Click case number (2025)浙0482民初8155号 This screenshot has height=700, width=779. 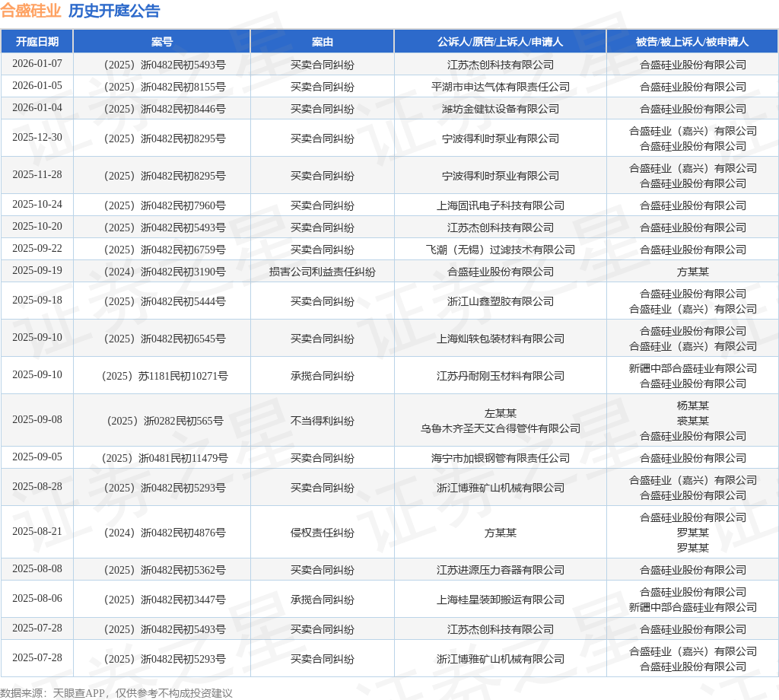click(x=164, y=87)
